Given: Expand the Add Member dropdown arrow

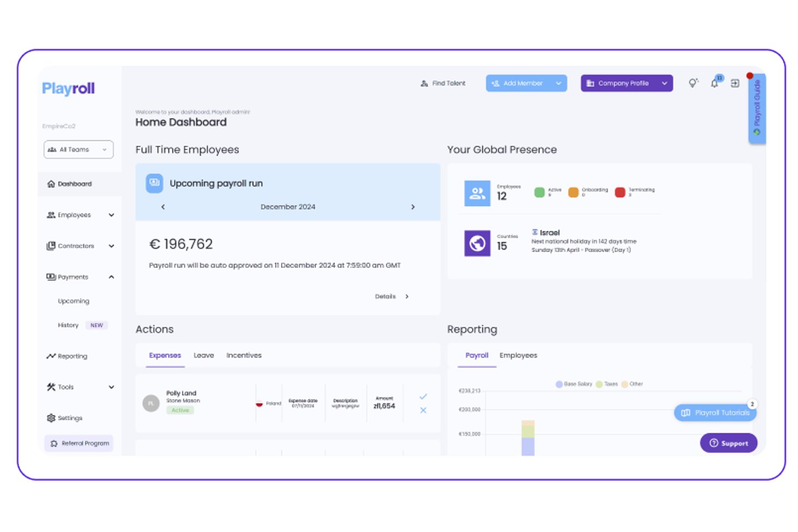Looking at the screenshot, I should pyautogui.click(x=559, y=83).
